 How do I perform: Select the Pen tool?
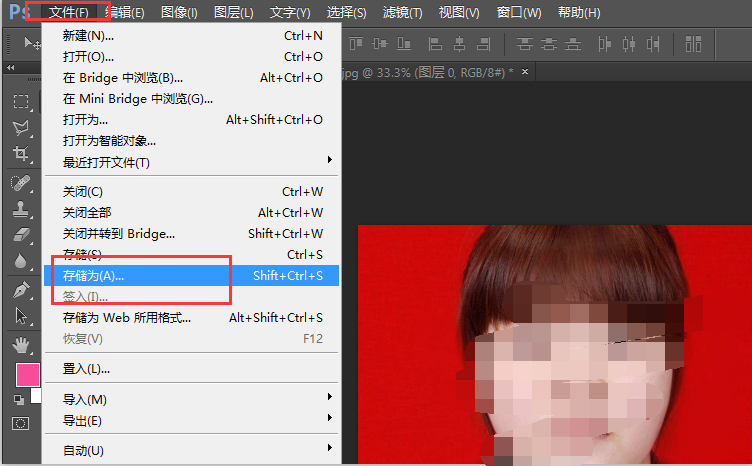(x=21, y=290)
